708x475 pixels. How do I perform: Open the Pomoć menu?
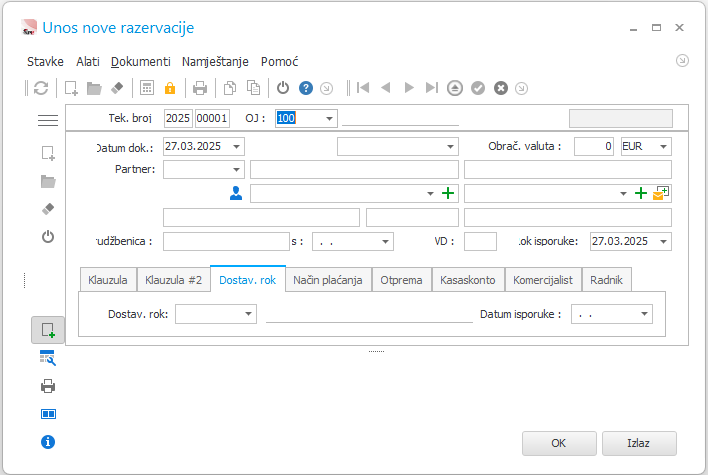279,61
